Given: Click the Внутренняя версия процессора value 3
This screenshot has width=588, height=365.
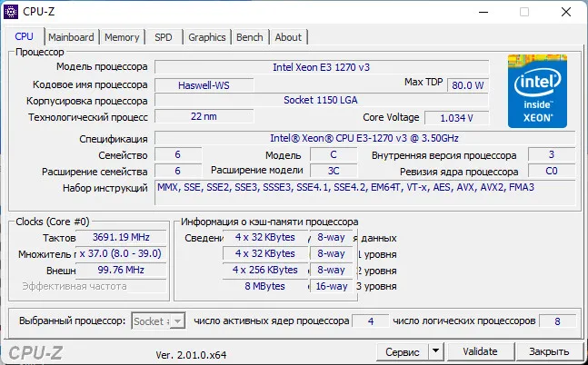Looking at the screenshot, I should coord(552,154).
